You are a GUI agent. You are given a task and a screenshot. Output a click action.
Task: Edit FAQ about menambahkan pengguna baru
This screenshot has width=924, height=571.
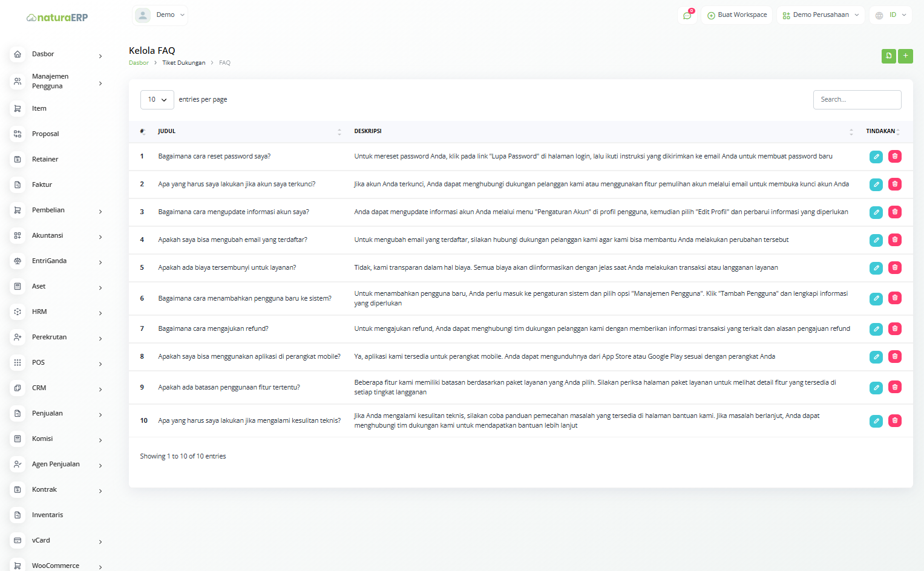(876, 298)
